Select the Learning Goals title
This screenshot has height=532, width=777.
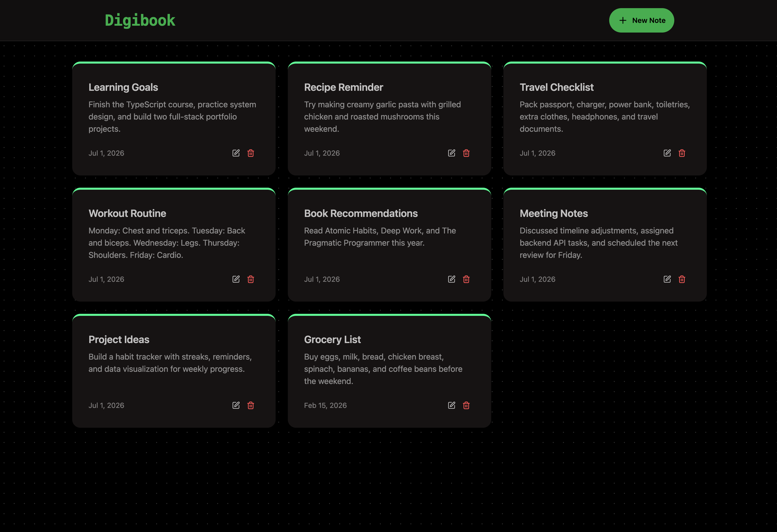(123, 87)
